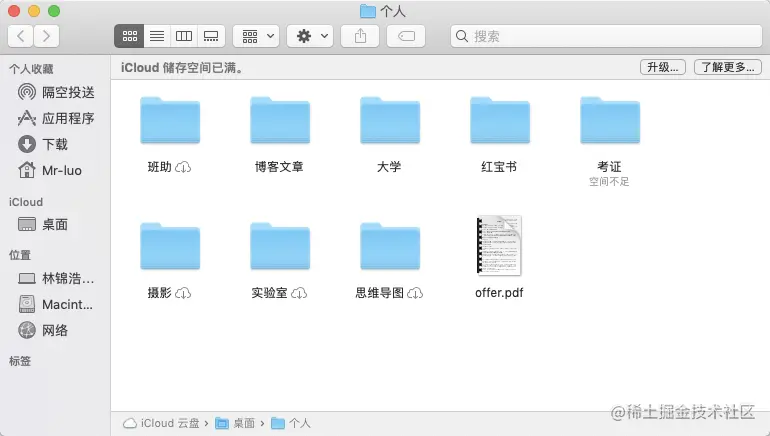The height and width of the screenshot is (436, 770).
Task: Open the item grouping dropdown
Action: coord(256,36)
